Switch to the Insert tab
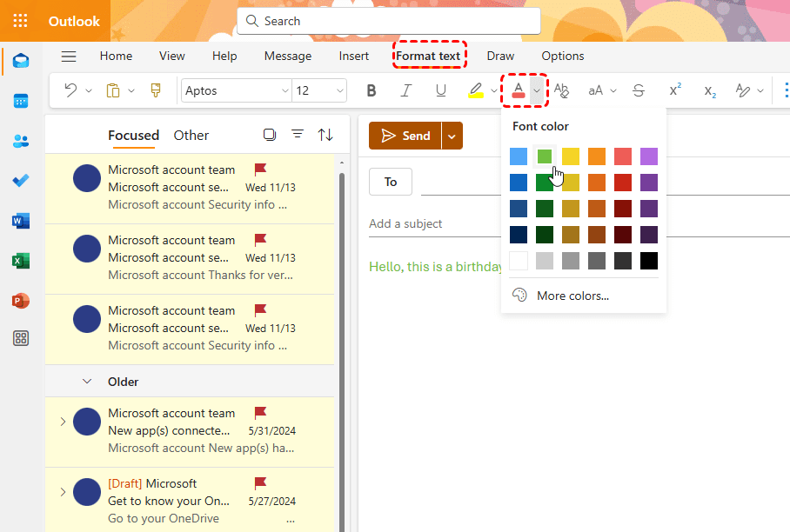The width and height of the screenshot is (790, 532). pyautogui.click(x=353, y=56)
